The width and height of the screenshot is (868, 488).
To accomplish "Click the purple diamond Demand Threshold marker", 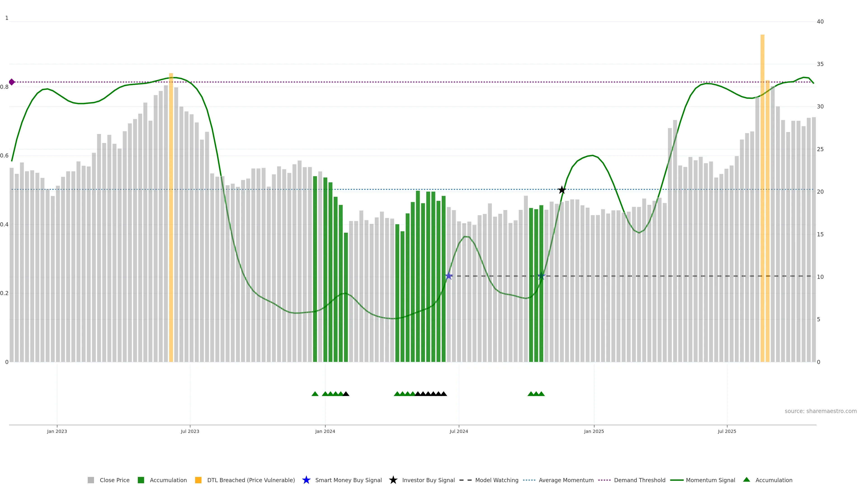I will 12,82.
